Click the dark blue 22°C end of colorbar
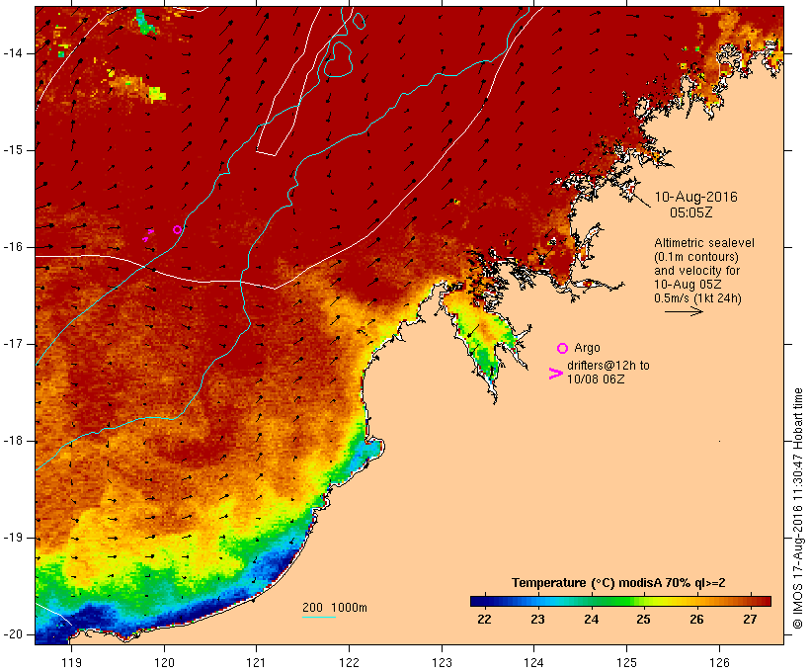The height and width of the screenshot is (672, 810). click(x=478, y=601)
